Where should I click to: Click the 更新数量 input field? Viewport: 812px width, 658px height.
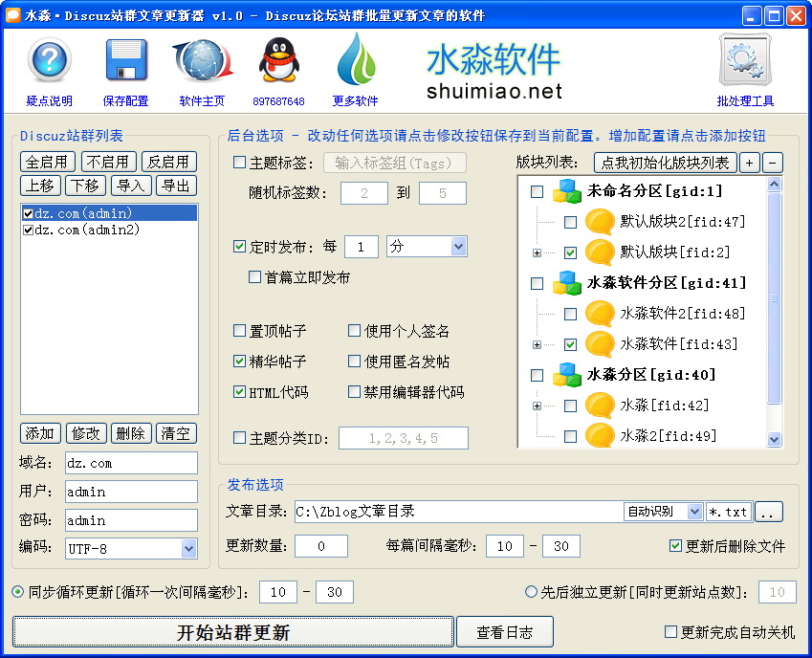[321, 546]
